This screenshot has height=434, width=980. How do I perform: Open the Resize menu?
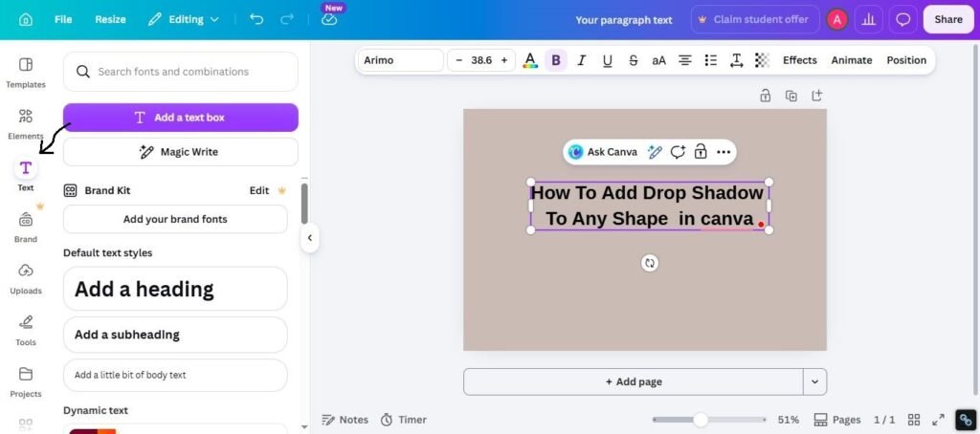111,19
